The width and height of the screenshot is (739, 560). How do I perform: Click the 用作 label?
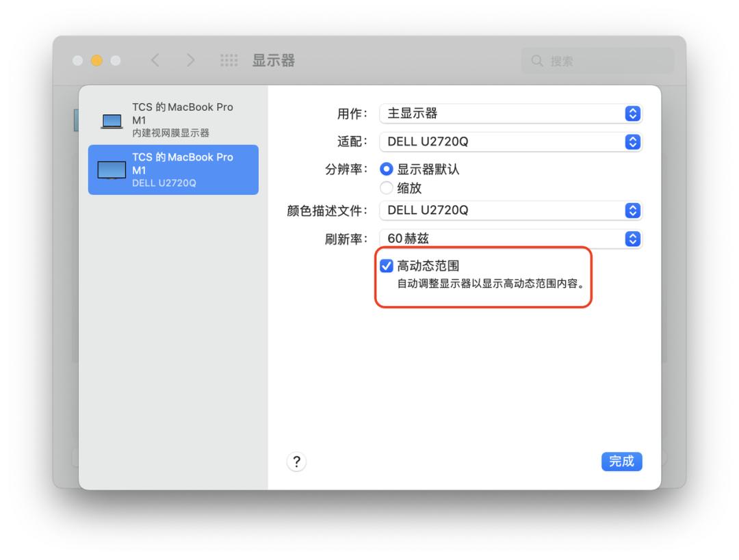click(x=352, y=114)
